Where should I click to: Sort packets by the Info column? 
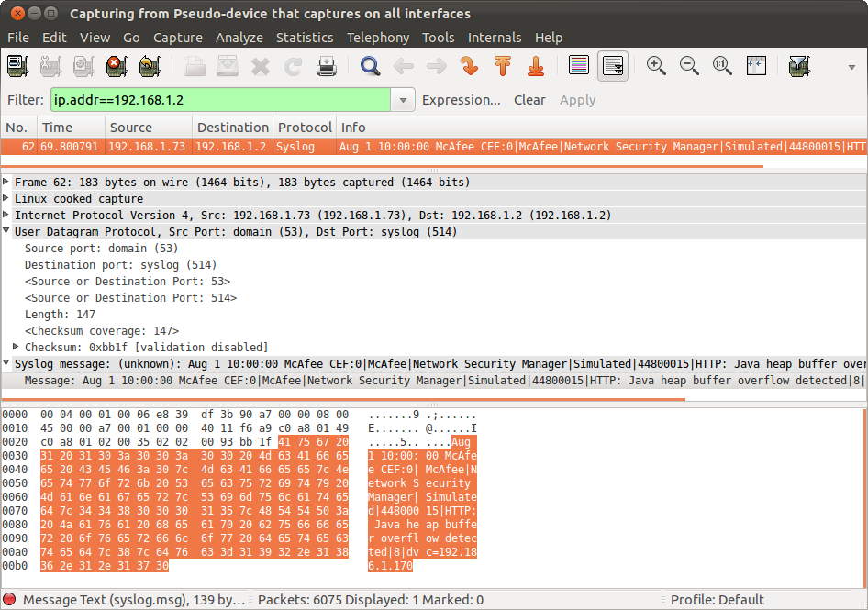point(602,128)
